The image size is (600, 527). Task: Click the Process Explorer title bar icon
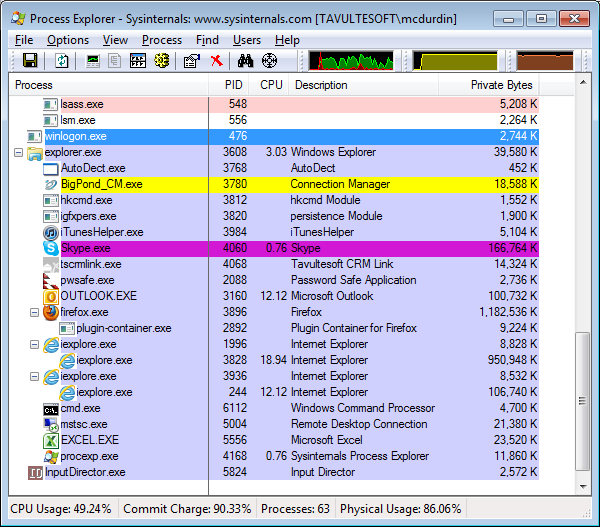coord(18,18)
